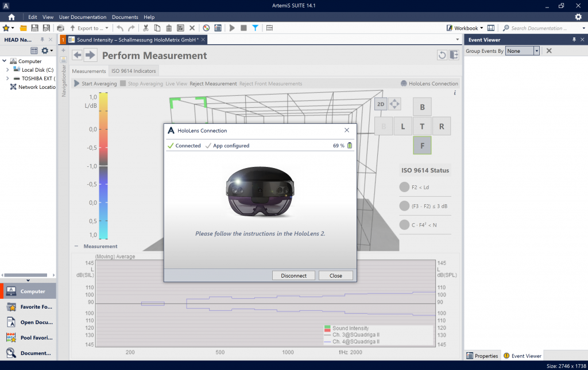Click the undo arrow in the toolbar
Viewport: 588px width, 370px height.
coord(120,28)
